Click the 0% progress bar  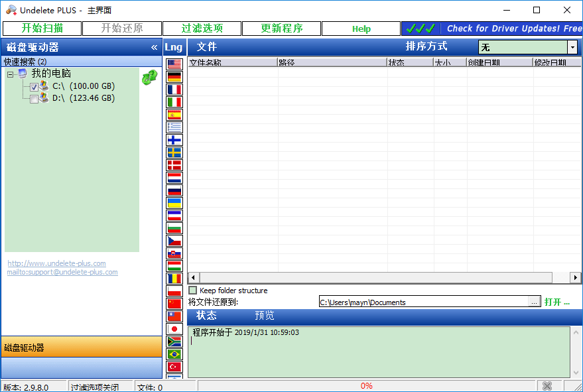[367, 386]
